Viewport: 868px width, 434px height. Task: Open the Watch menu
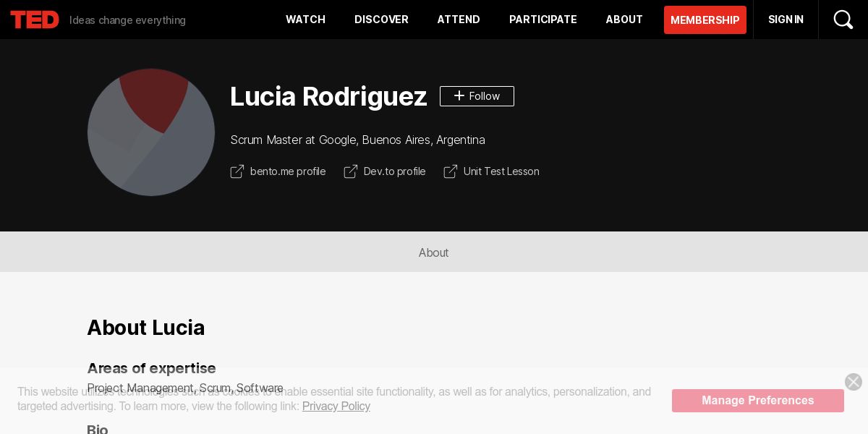point(305,20)
